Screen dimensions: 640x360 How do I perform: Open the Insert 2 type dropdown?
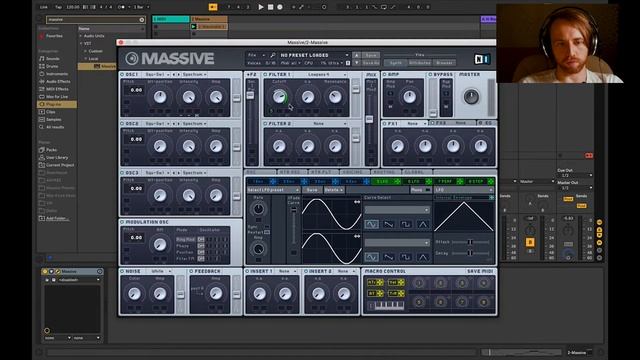pyautogui.click(x=345, y=271)
